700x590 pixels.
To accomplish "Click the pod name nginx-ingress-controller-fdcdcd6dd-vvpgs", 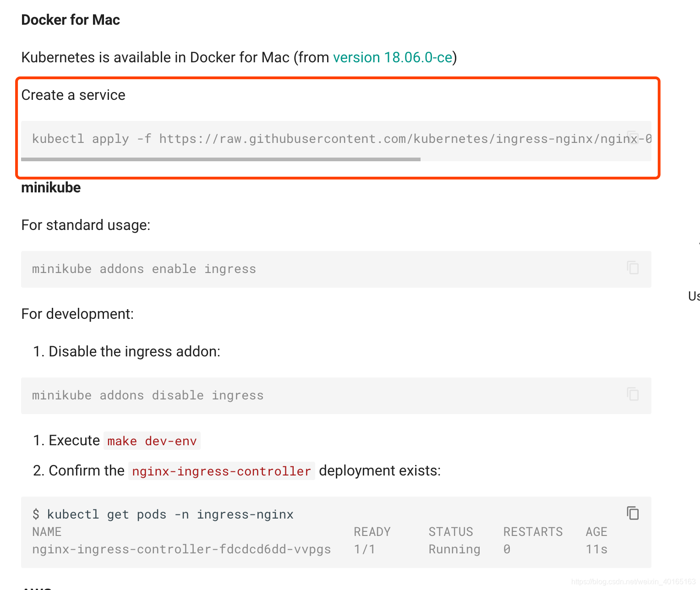I will click(x=181, y=549).
